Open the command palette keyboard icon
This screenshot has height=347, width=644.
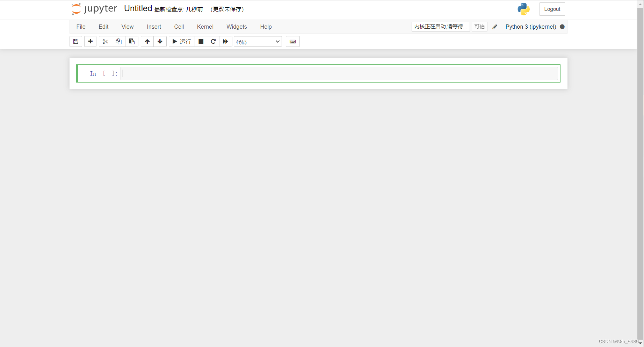coord(293,42)
